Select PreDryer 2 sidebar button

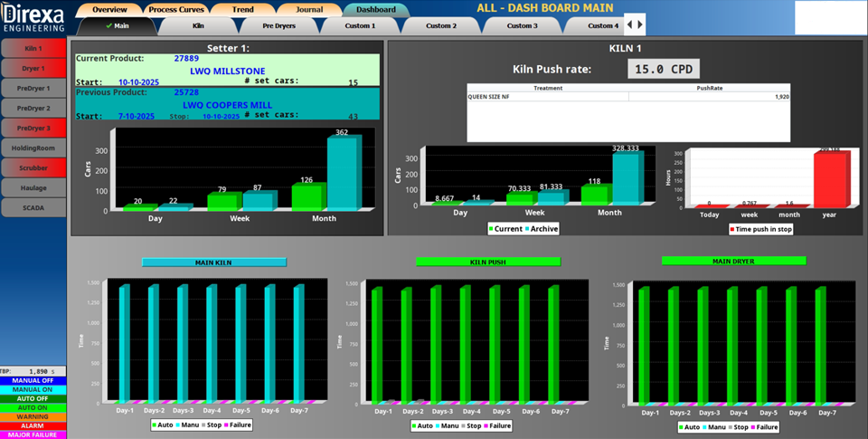(33, 108)
